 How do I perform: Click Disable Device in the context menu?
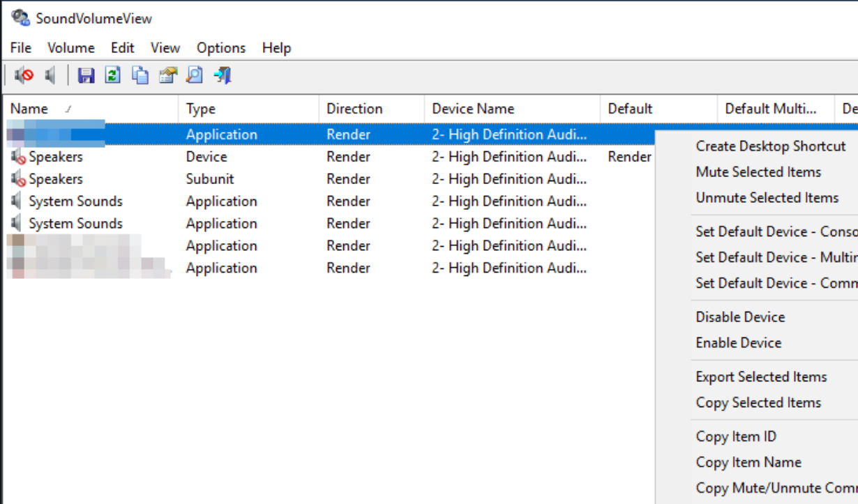(x=739, y=316)
